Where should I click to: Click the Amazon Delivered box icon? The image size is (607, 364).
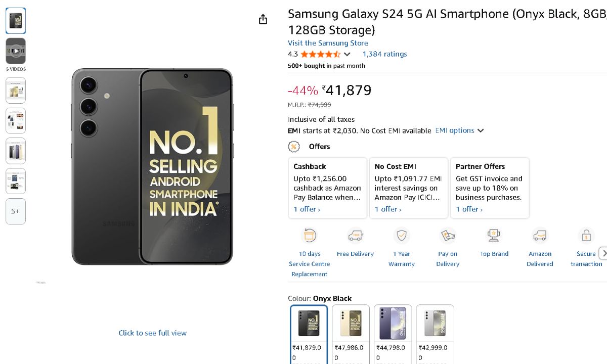(x=540, y=236)
